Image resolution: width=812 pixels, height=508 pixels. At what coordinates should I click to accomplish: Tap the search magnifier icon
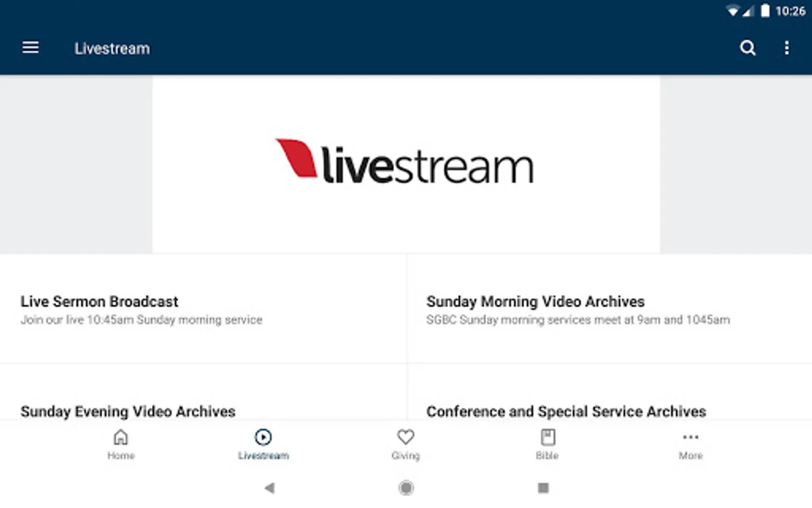(x=748, y=48)
